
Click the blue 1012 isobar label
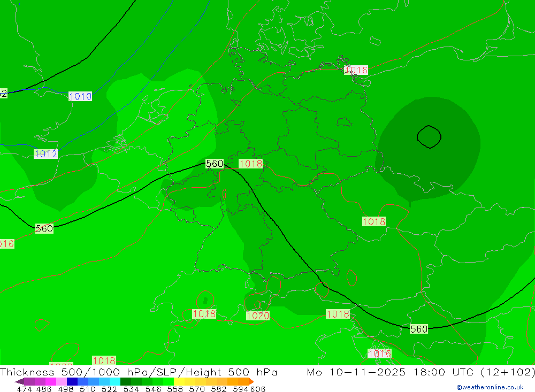(x=45, y=154)
